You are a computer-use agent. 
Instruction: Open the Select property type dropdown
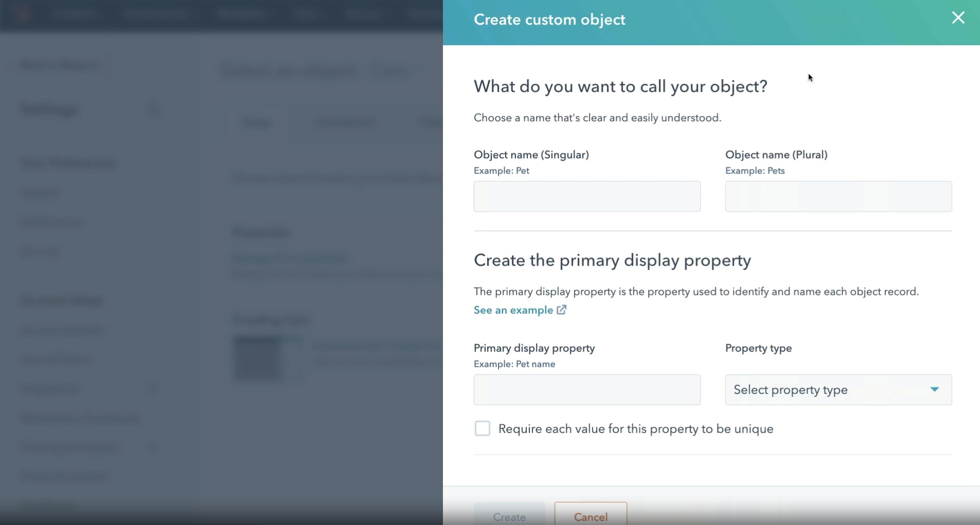(x=838, y=390)
